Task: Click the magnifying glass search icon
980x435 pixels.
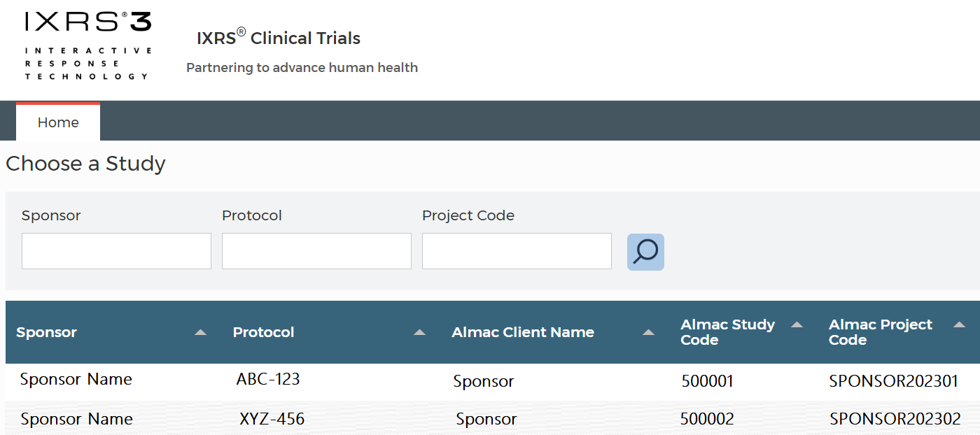Action: coord(645,252)
